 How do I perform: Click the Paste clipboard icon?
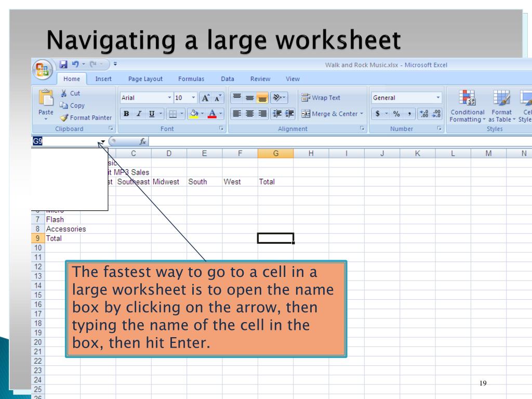tap(46, 98)
